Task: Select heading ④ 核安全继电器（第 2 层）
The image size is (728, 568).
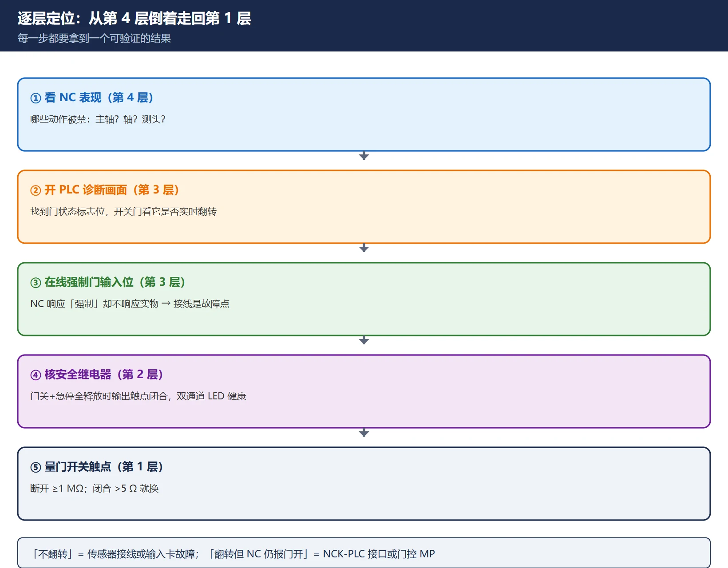Action: pos(97,375)
